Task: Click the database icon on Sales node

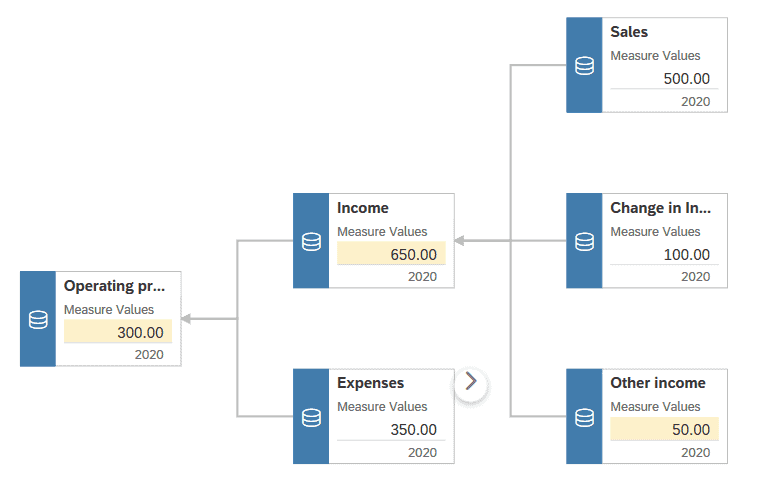Action: click(x=585, y=65)
